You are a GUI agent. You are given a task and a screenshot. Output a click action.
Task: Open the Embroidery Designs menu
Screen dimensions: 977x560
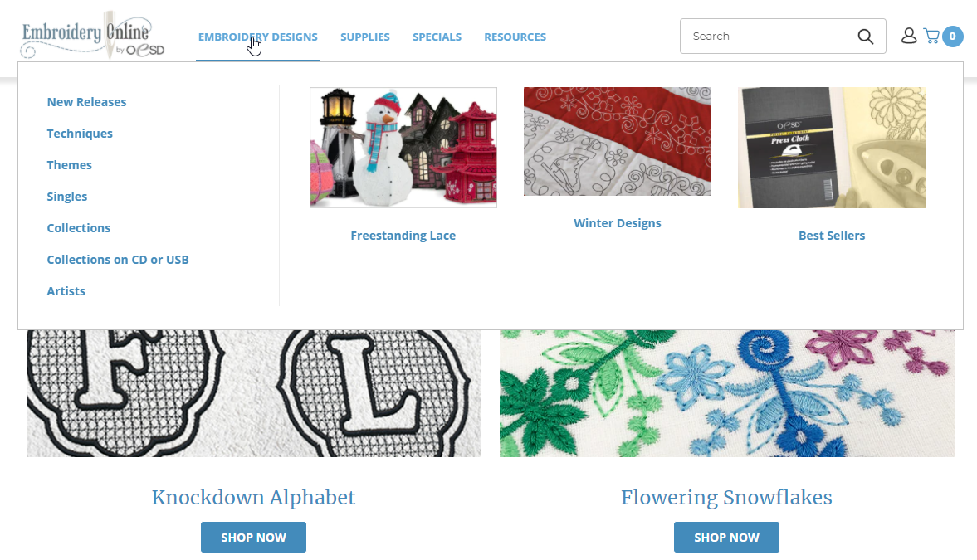click(258, 37)
